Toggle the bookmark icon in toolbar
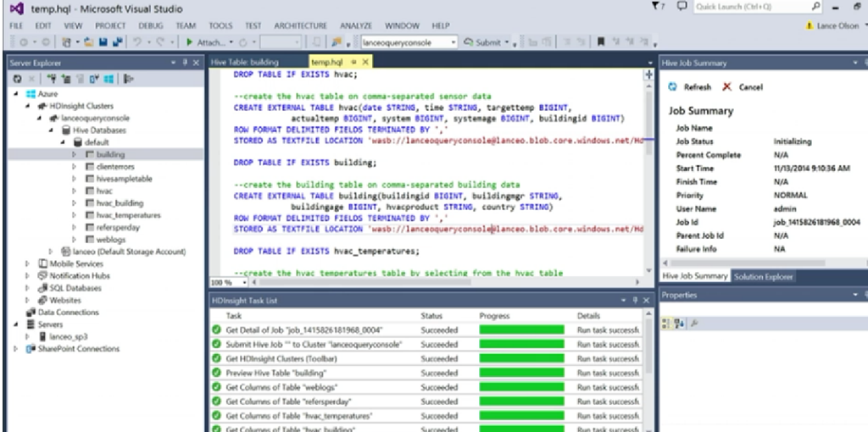 pos(600,42)
